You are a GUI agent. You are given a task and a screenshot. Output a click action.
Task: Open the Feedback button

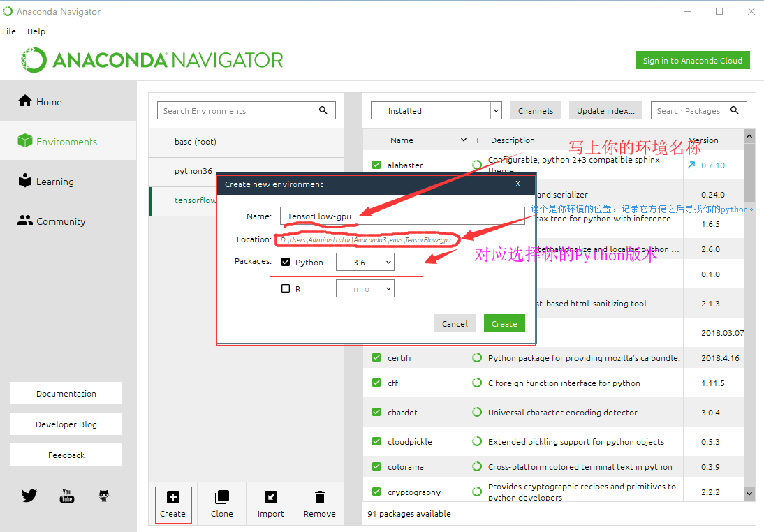click(66, 455)
